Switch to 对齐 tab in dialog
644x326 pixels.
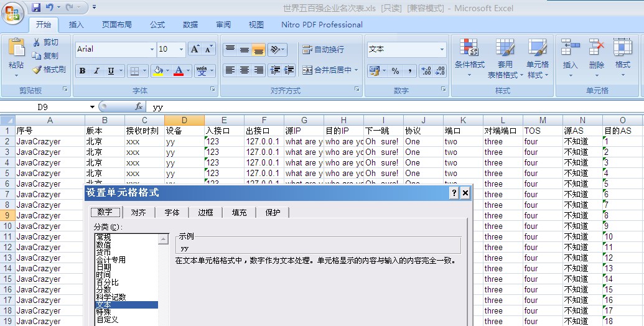tap(138, 213)
